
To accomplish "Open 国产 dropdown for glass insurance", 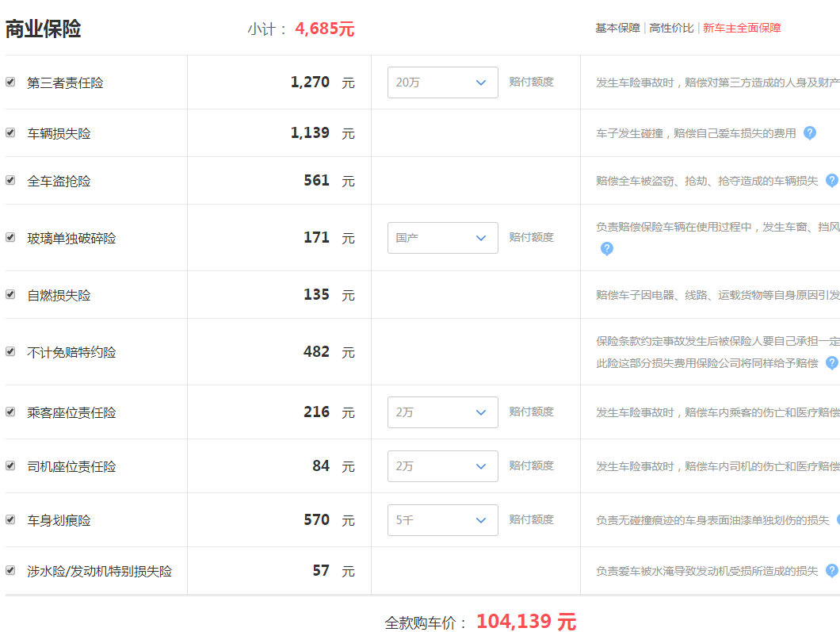I will pyautogui.click(x=442, y=238).
